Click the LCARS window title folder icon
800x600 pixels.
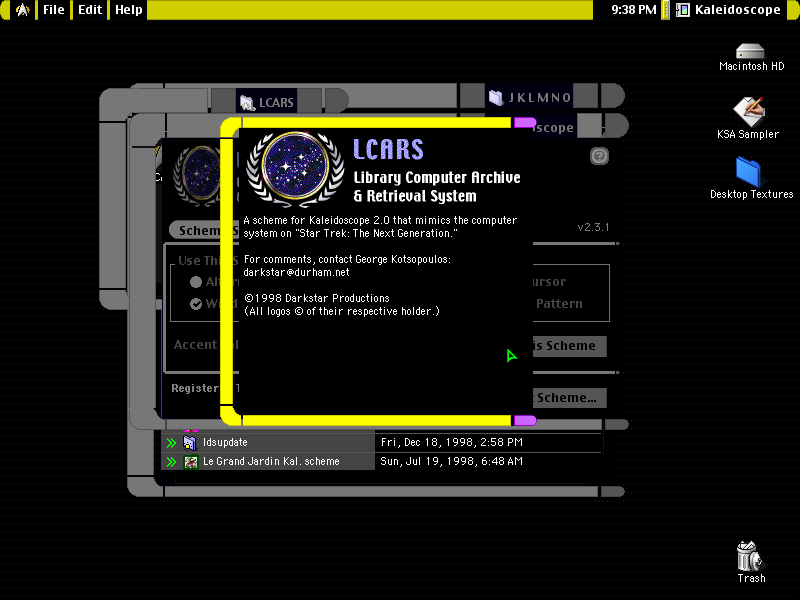247,103
